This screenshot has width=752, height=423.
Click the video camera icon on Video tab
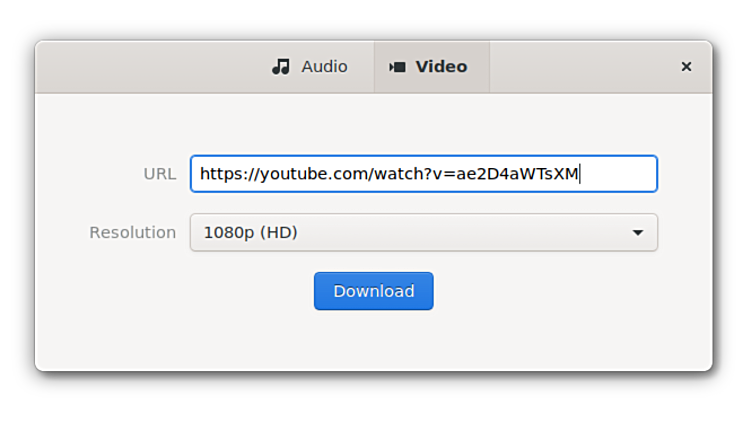coord(397,67)
